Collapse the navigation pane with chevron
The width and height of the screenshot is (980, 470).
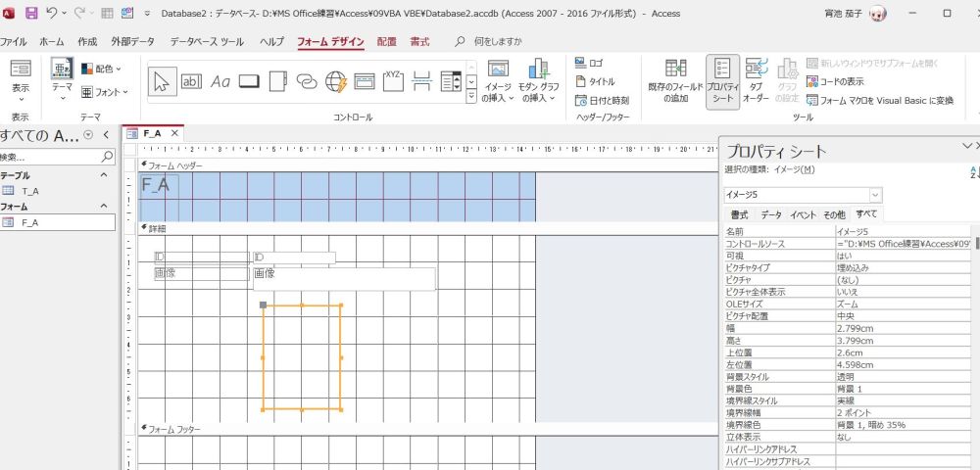coord(106,135)
